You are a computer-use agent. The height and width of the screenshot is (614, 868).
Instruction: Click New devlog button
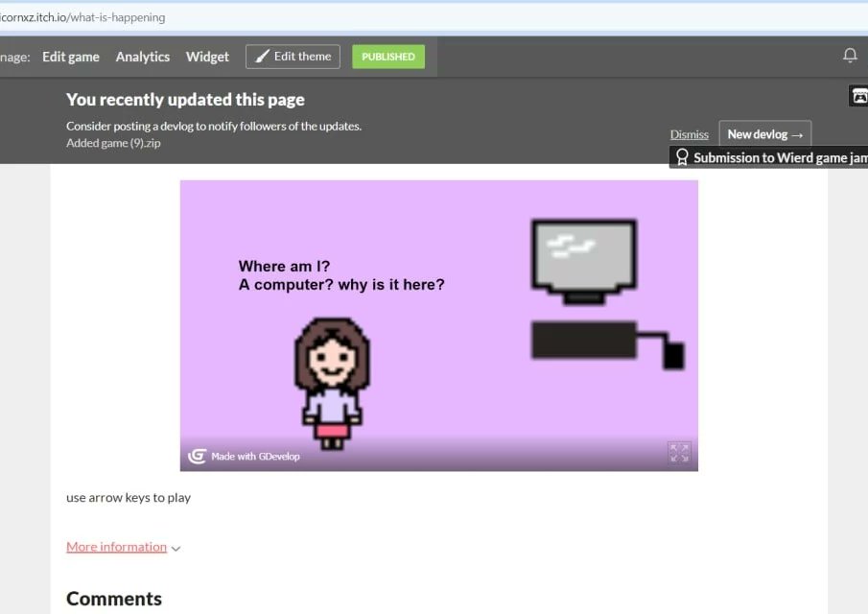[765, 134]
